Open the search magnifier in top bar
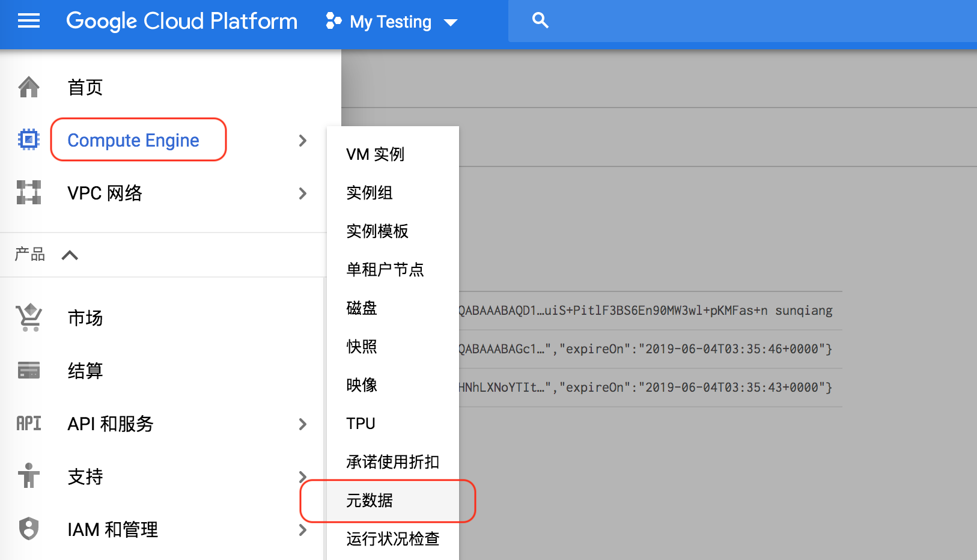 tap(540, 20)
